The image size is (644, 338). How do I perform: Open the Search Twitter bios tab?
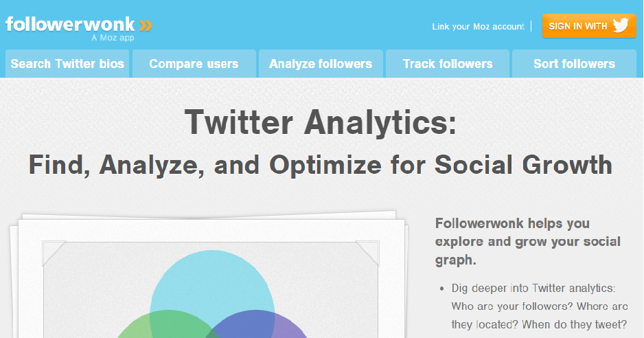click(67, 64)
